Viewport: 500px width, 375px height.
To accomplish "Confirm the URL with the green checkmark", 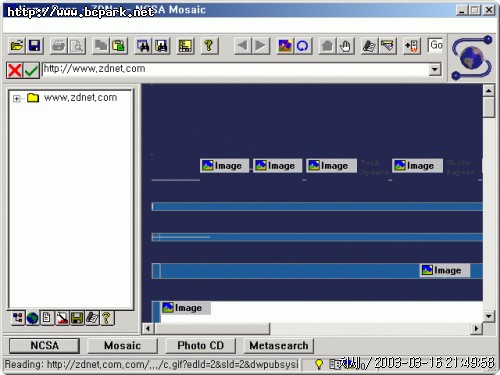I will pyautogui.click(x=31, y=70).
